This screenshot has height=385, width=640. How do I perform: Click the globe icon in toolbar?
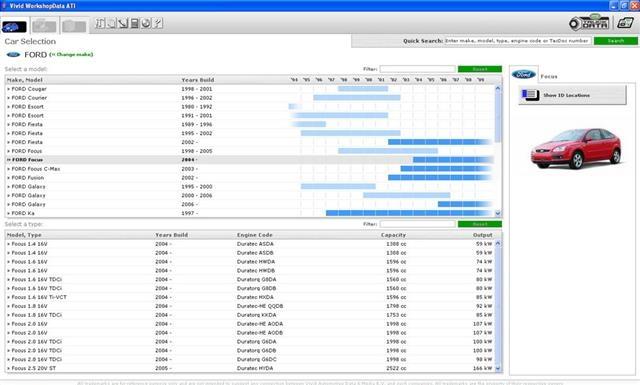click(146, 23)
